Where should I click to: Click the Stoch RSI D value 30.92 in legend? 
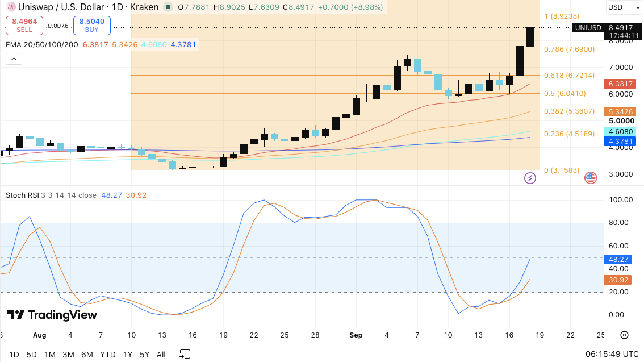click(x=136, y=195)
